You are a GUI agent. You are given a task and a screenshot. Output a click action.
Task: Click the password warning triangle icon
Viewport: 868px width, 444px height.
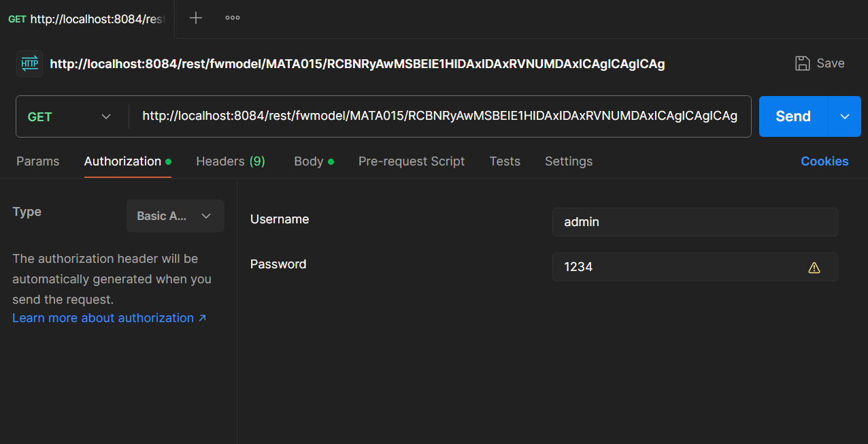coord(814,268)
